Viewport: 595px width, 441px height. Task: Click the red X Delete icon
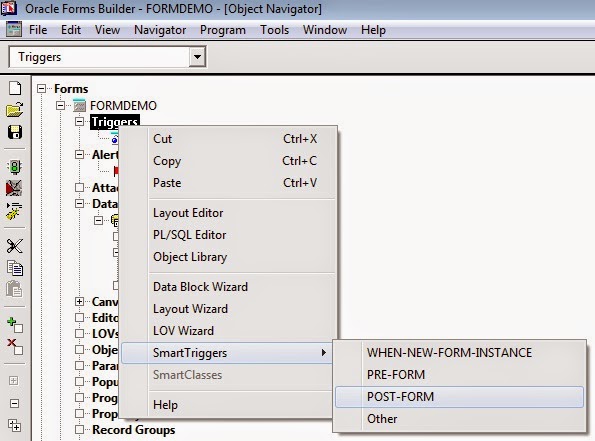click(15, 347)
